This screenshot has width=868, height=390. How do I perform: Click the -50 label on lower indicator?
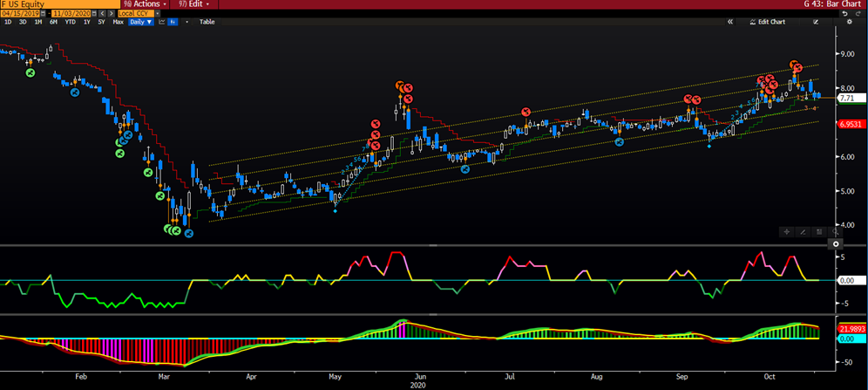[846, 362]
